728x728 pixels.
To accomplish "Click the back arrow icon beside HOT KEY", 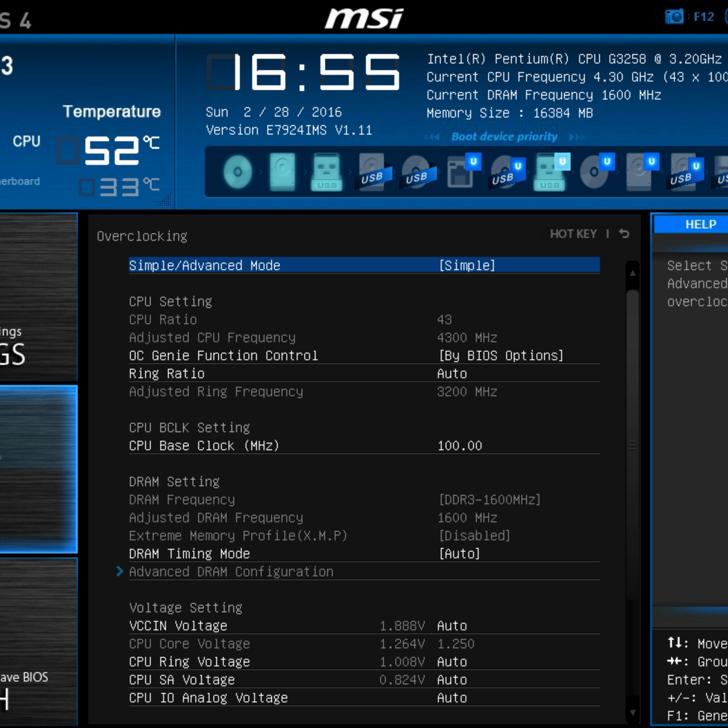I will pyautogui.click(x=624, y=234).
